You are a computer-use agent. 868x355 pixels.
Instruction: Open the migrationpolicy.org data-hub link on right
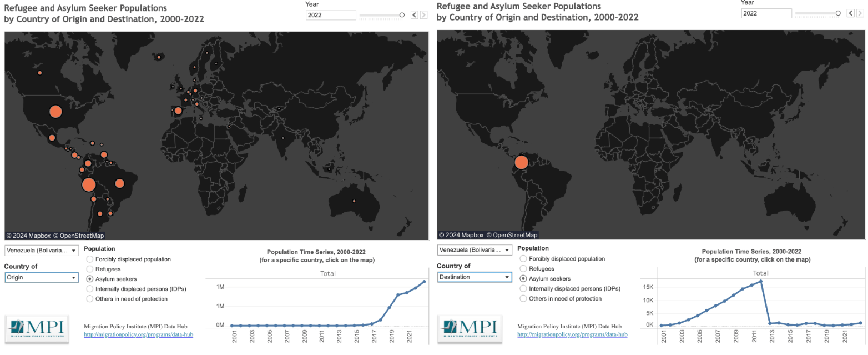572,334
